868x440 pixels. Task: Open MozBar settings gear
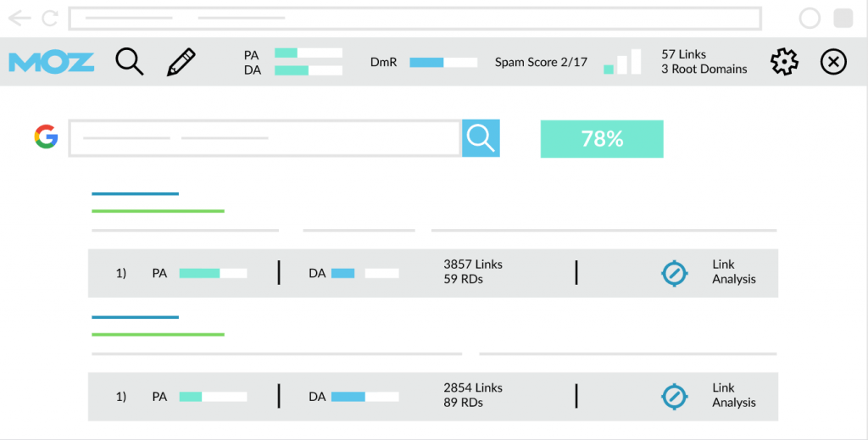click(784, 61)
